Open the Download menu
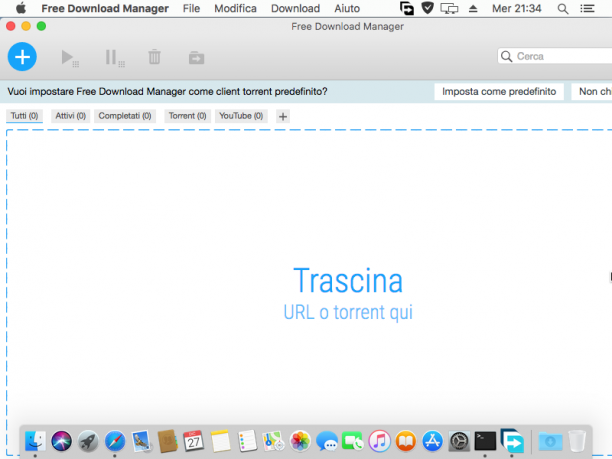The width and height of the screenshot is (612, 459). [295, 8]
